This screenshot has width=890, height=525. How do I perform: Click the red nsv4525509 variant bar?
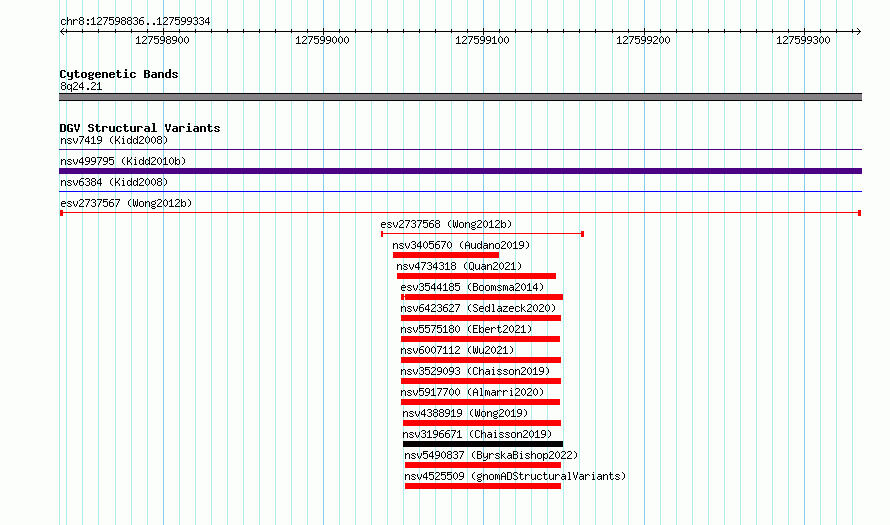point(483,486)
